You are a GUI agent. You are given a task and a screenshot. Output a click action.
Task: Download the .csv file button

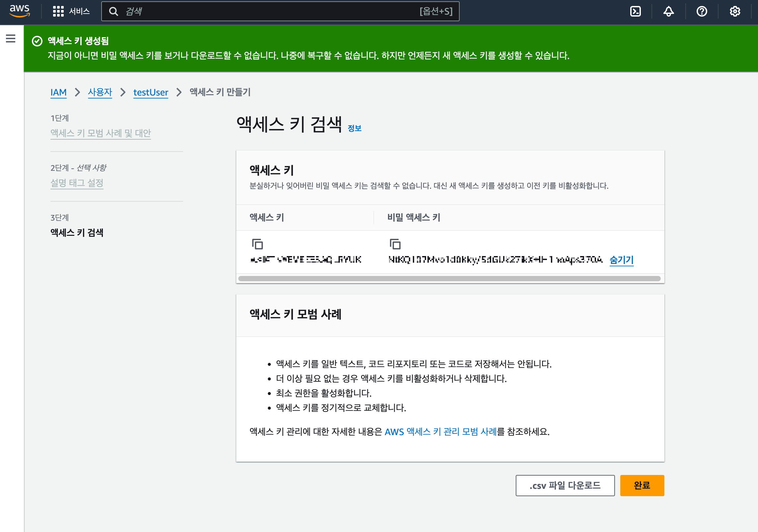pos(565,486)
